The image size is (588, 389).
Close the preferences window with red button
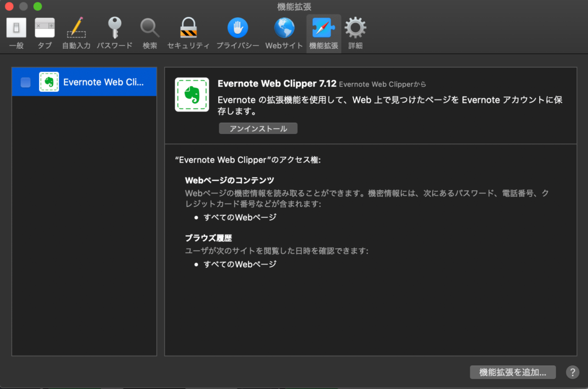(x=9, y=6)
